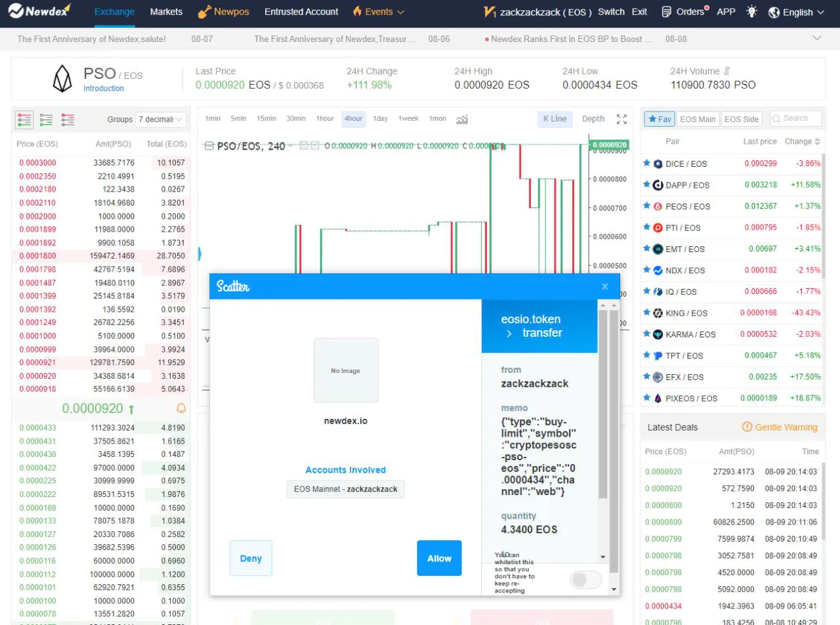
Task: Unfavorite the EMT / EOS star
Action: click(x=646, y=249)
